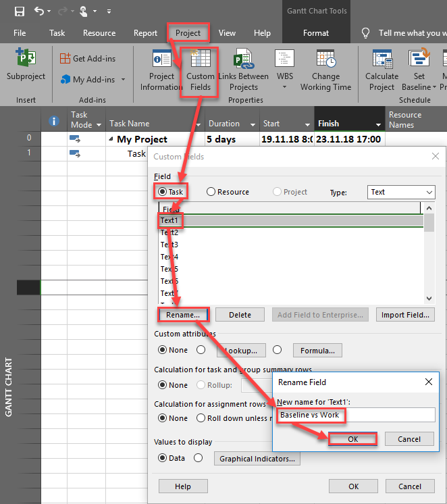This screenshot has width=447, height=504.
Task: Open the field Type dropdown
Action: 401,192
